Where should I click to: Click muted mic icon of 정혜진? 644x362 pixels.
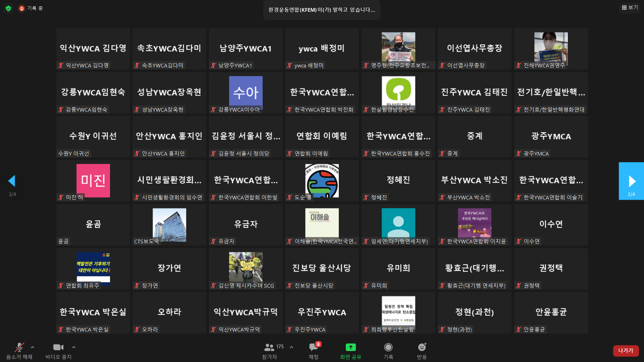click(x=366, y=197)
